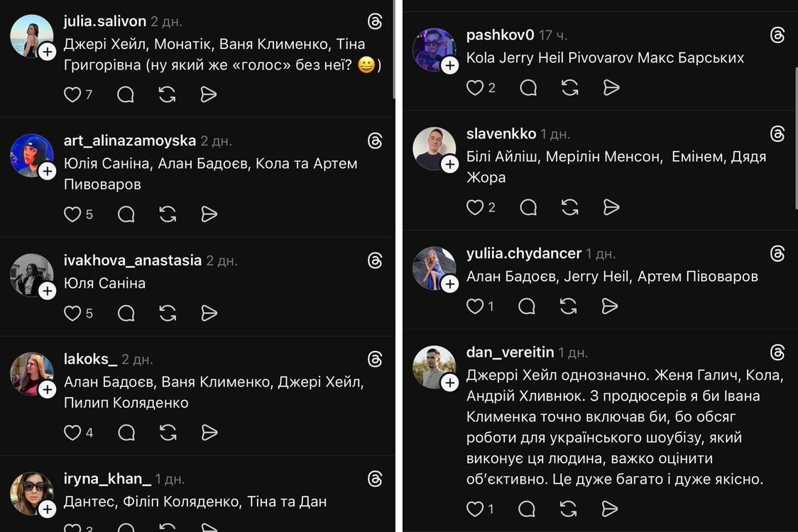Click the Threads logo next to pashkov0's comment

pyautogui.click(x=778, y=33)
